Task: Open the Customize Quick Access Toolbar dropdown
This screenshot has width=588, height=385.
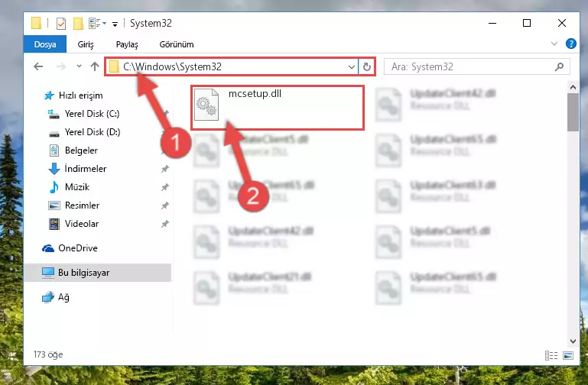Action: pos(115,24)
